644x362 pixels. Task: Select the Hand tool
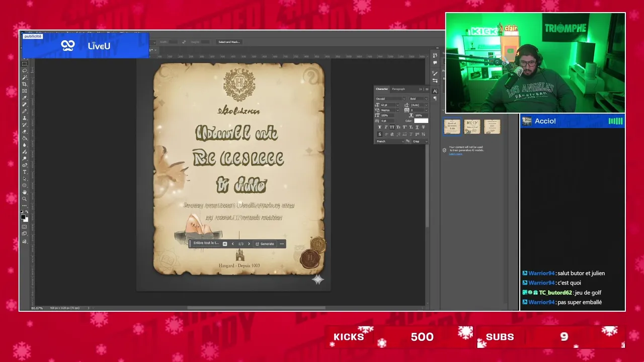pos(24,192)
